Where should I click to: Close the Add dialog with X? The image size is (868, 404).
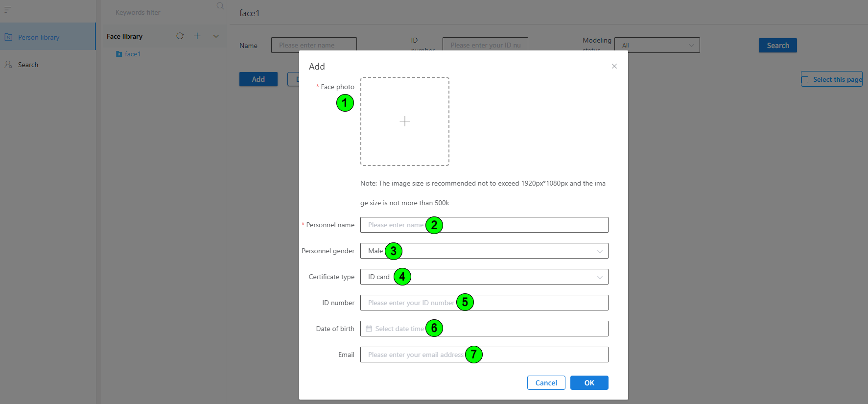tap(614, 66)
